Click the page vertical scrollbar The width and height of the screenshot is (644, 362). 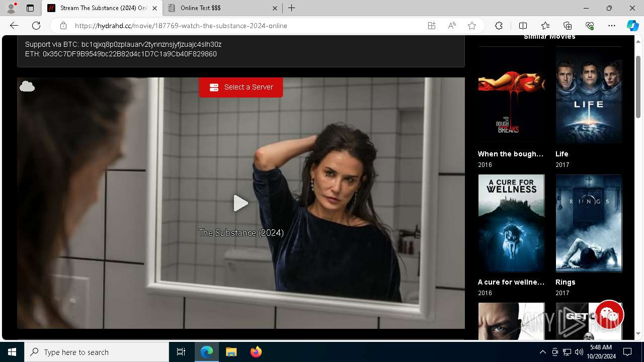click(x=638, y=87)
